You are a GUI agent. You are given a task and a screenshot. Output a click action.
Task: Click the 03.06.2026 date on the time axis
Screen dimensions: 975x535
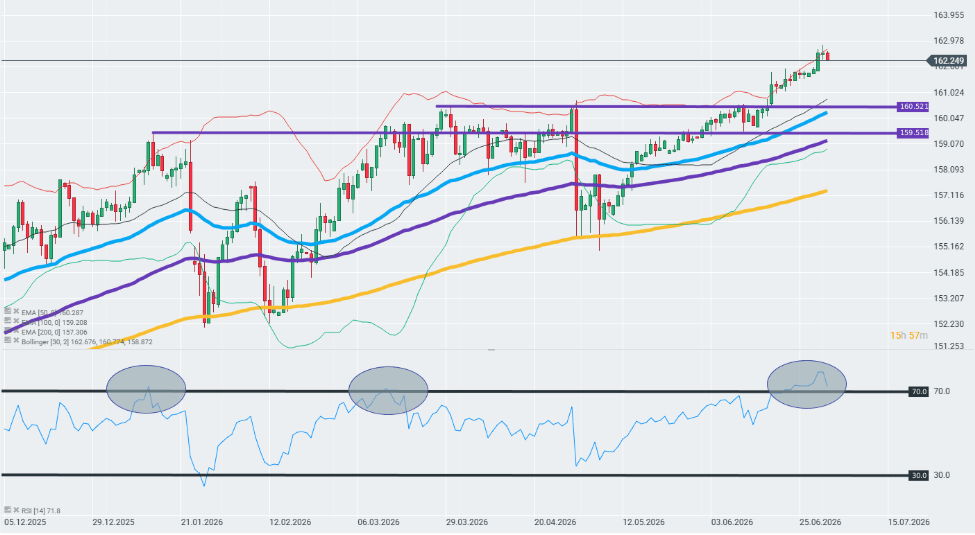point(732,522)
